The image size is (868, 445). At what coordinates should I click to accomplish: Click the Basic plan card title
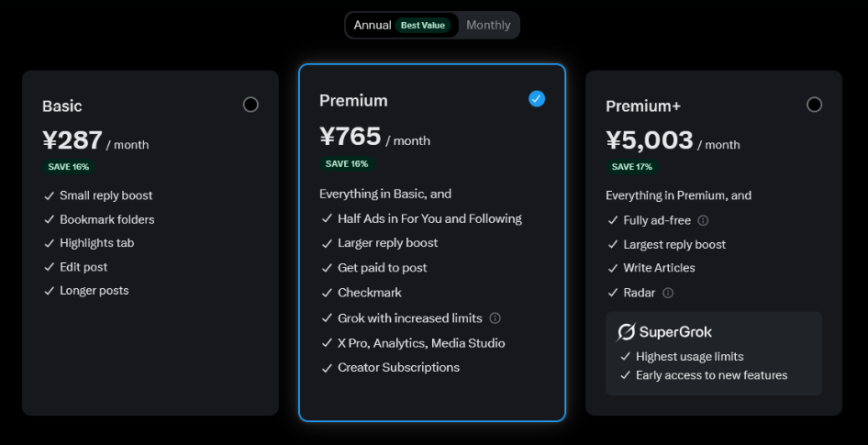click(x=62, y=106)
